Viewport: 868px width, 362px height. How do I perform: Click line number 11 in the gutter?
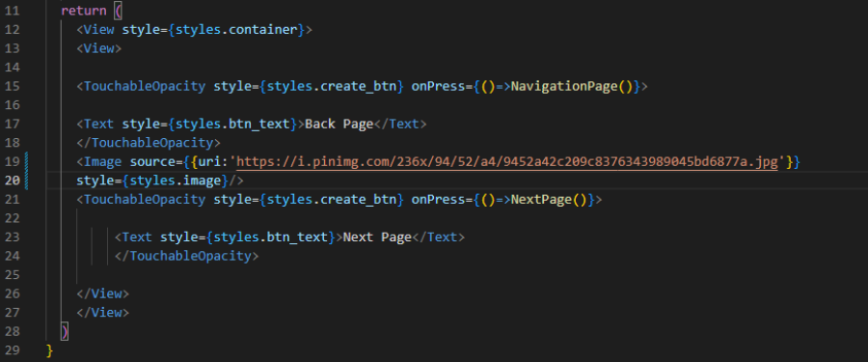coord(12,11)
